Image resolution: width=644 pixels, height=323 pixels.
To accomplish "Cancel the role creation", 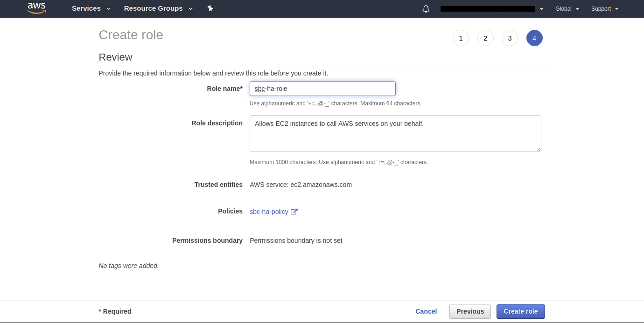I will click(426, 311).
